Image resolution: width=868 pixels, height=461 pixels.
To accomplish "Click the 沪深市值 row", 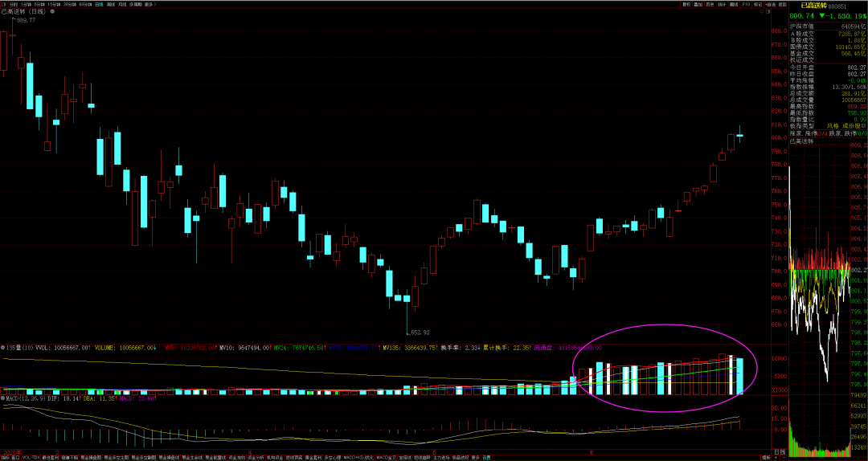I will click(x=828, y=26).
